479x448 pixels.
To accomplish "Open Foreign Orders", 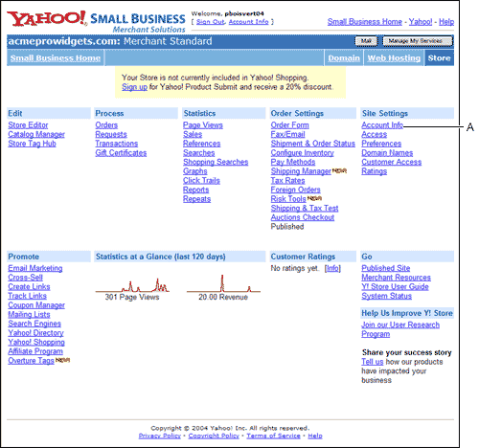I will click(295, 190).
